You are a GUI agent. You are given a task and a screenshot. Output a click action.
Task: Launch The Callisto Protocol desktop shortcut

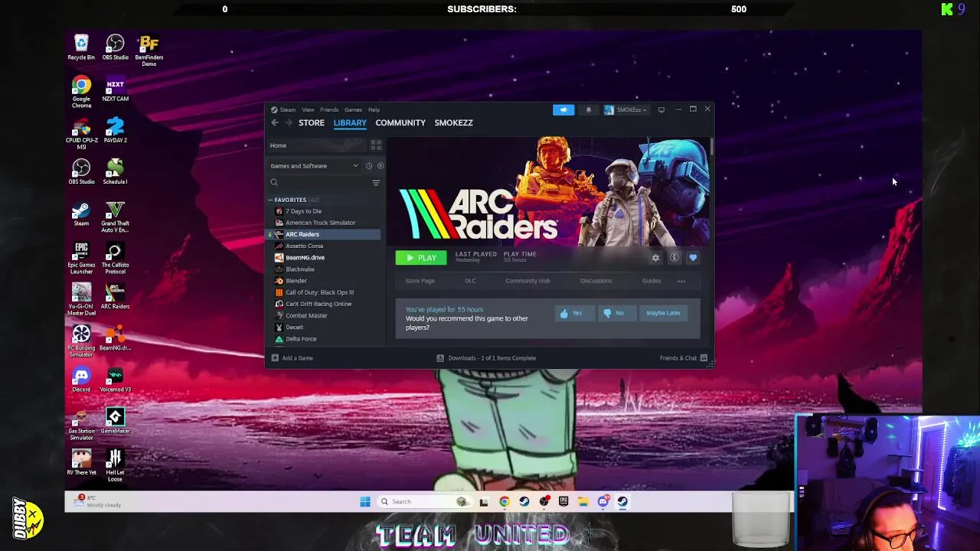pos(115,258)
